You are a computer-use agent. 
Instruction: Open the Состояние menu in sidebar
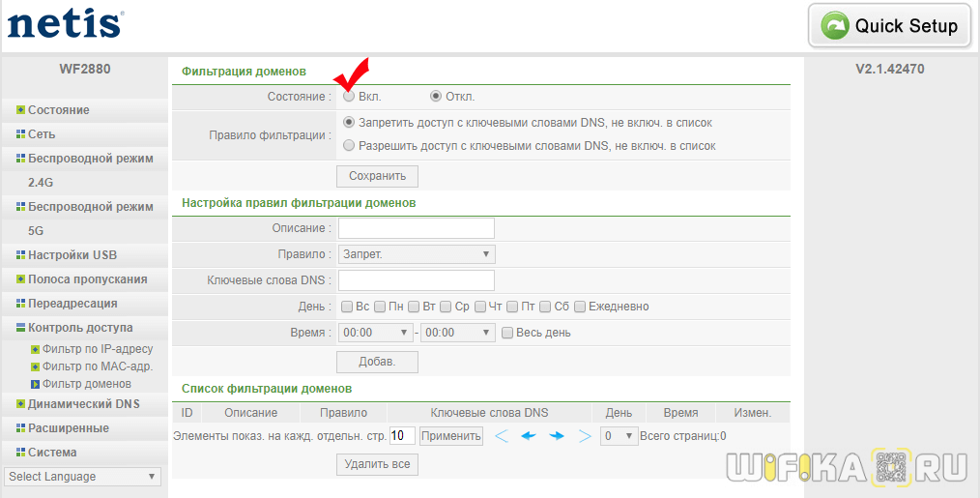click(x=58, y=110)
